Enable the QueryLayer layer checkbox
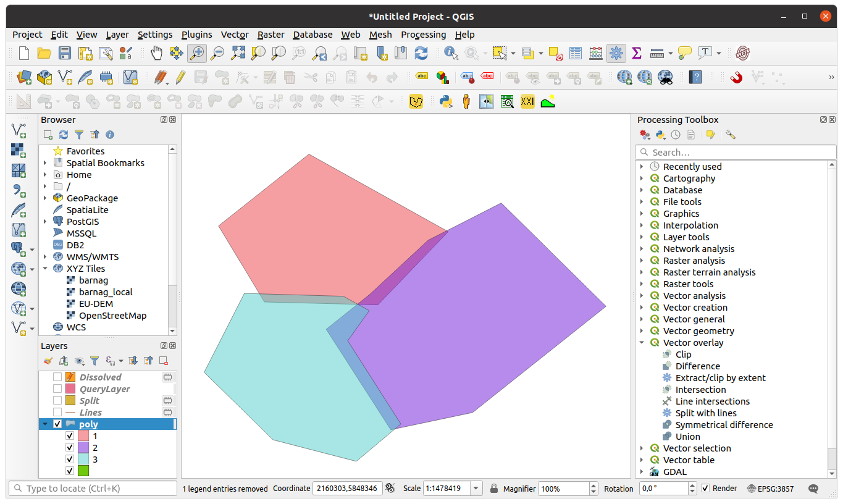Screen dimensions: 843x504 (57, 388)
